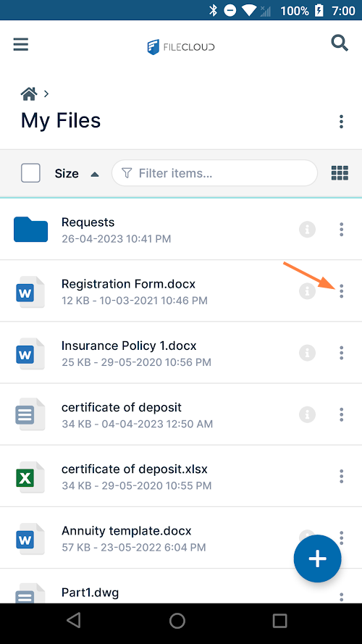Open options for Registration Form.docx

tap(341, 290)
